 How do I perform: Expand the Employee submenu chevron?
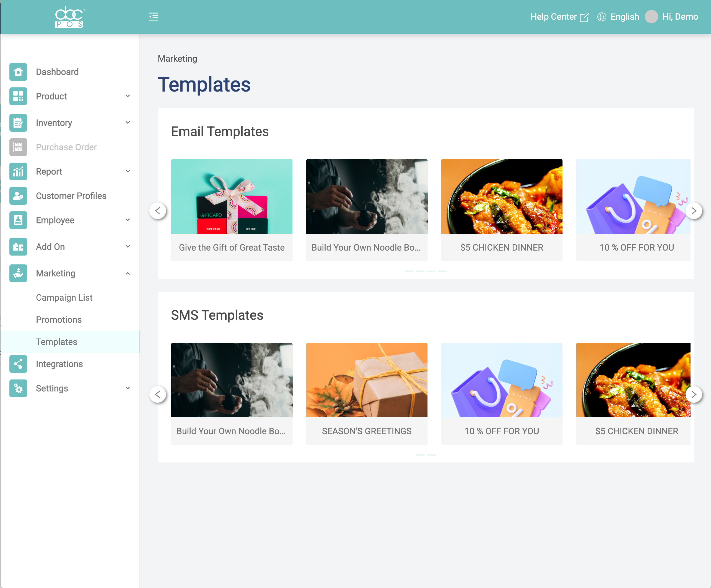(128, 220)
